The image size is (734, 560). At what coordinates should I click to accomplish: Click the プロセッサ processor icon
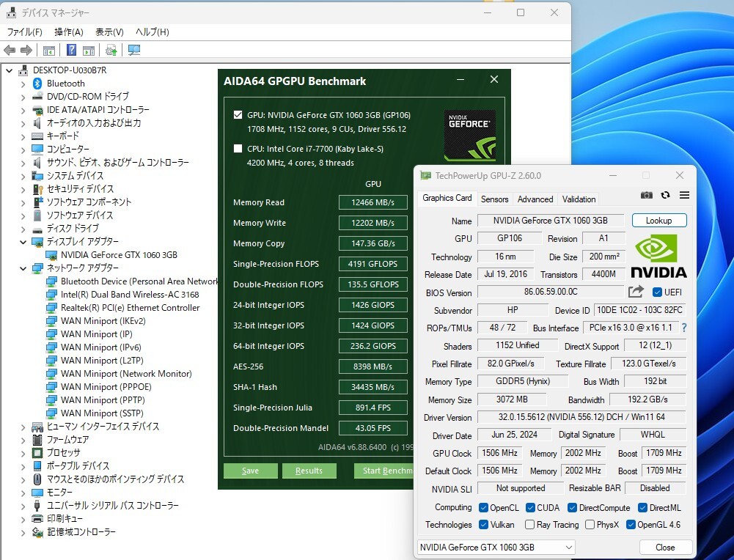(x=37, y=453)
